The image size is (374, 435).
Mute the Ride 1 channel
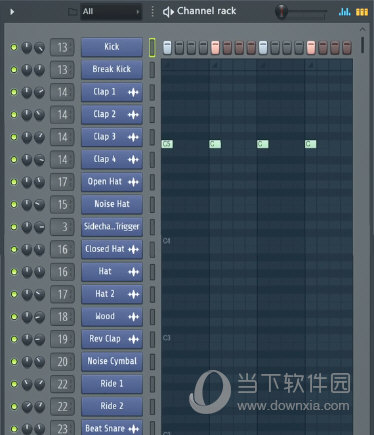coord(14,384)
